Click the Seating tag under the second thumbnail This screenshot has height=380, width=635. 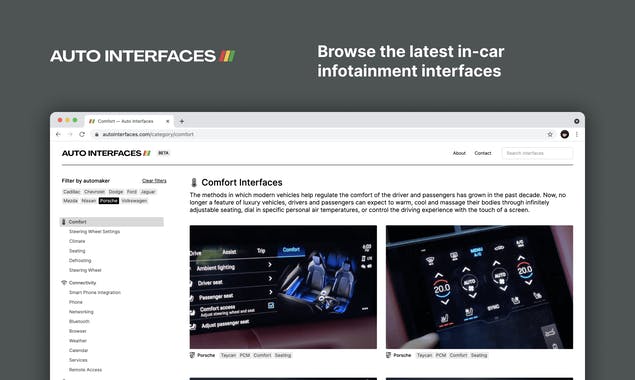[479, 355]
